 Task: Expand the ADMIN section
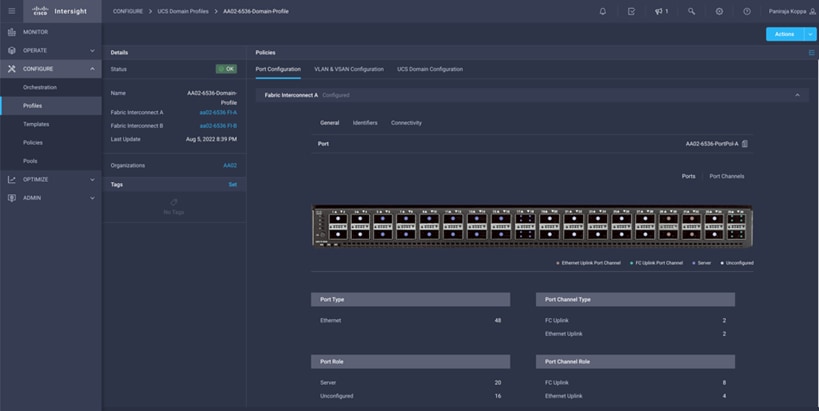click(92, 198)
